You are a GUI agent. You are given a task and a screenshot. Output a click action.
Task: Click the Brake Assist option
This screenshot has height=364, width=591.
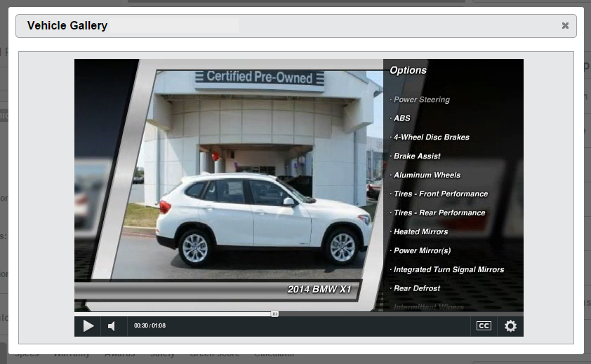[417, 156]
